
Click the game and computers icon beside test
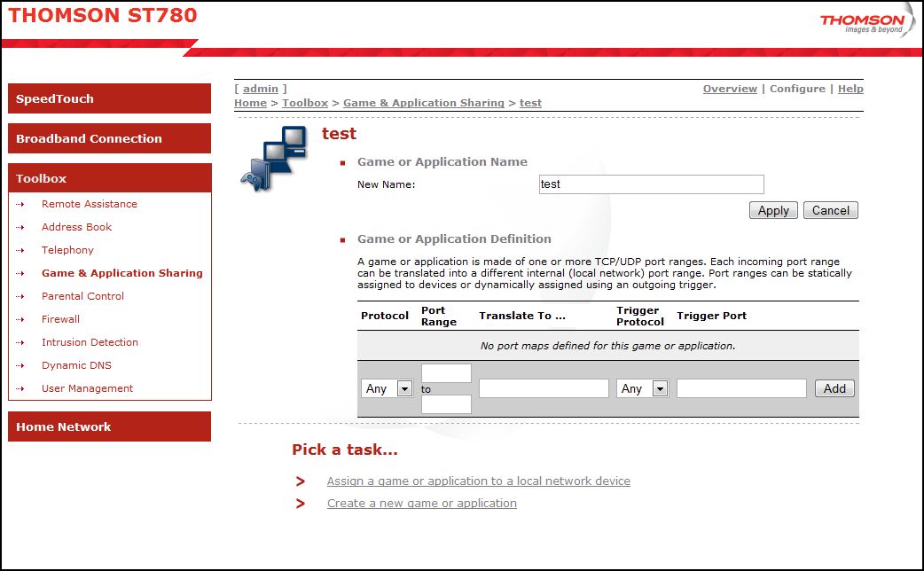coord(273,159)
